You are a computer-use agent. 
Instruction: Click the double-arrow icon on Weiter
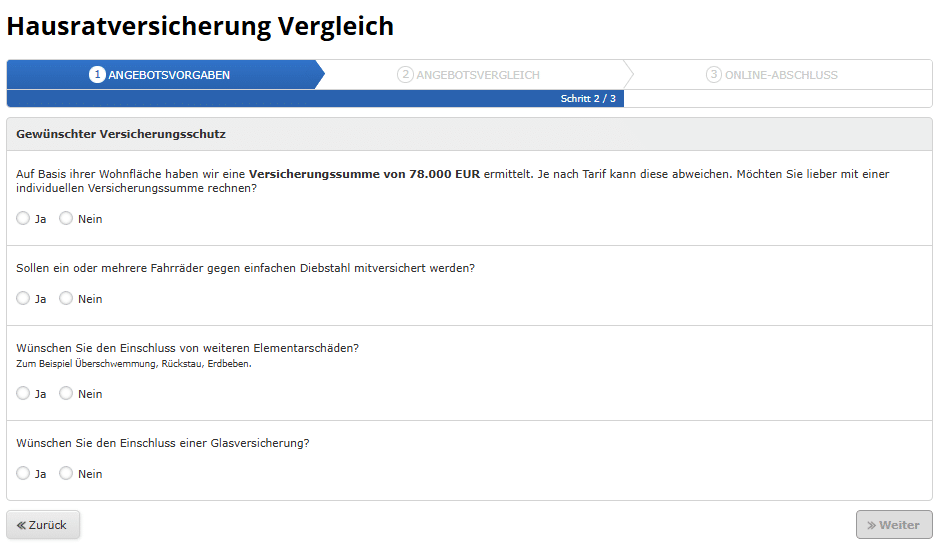pyautogui.click(x=871, y=525)
